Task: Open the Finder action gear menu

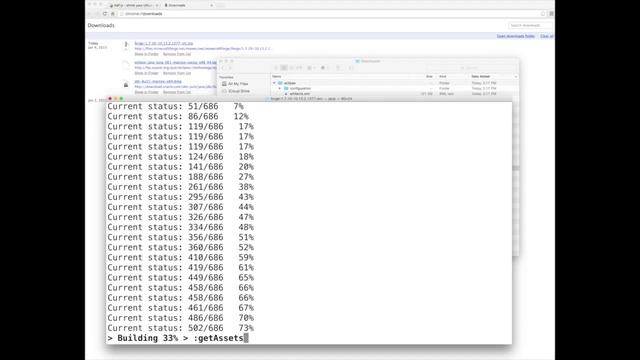Action: tap(324, 68)
